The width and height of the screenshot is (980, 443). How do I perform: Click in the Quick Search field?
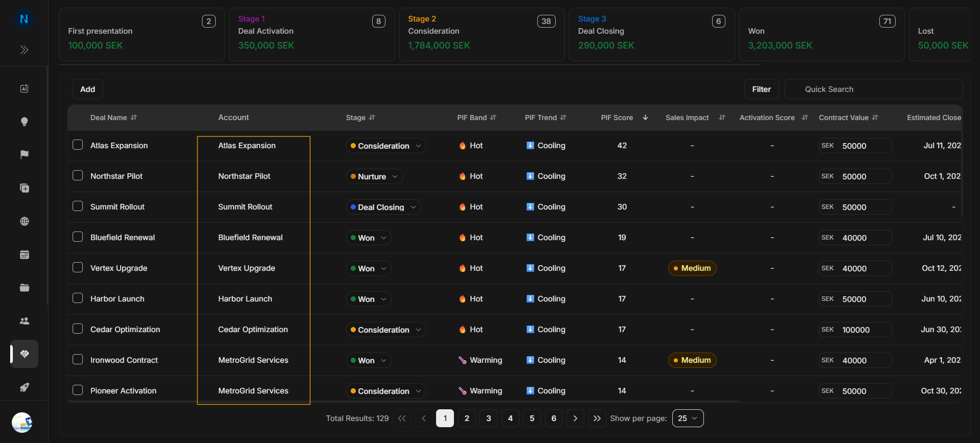(873, 89)
